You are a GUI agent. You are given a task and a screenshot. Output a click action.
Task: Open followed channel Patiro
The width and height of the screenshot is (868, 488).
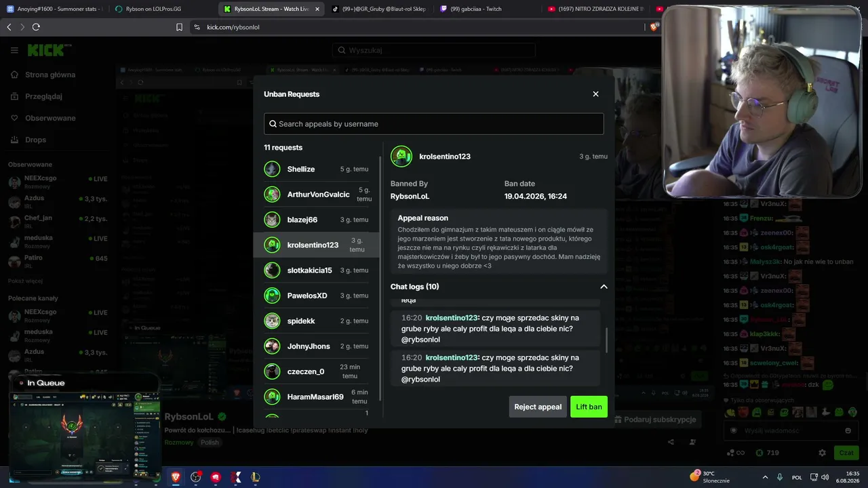[58, 262]
